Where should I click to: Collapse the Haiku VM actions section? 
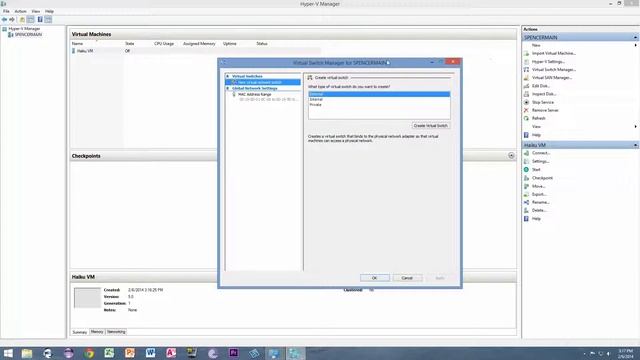pos(636,145)
